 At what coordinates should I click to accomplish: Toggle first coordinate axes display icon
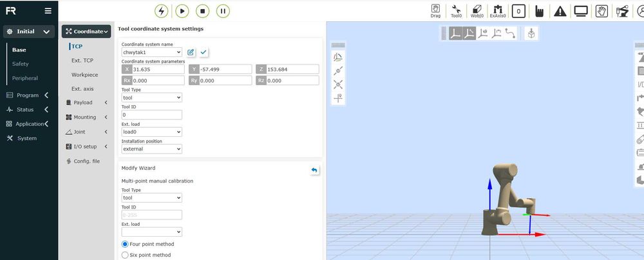coord(455,34)
